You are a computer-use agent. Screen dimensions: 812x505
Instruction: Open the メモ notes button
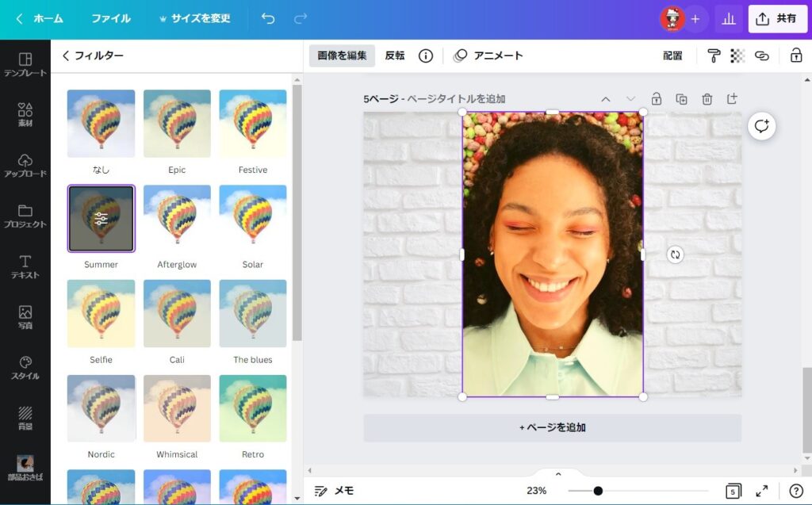pos(334,491)
